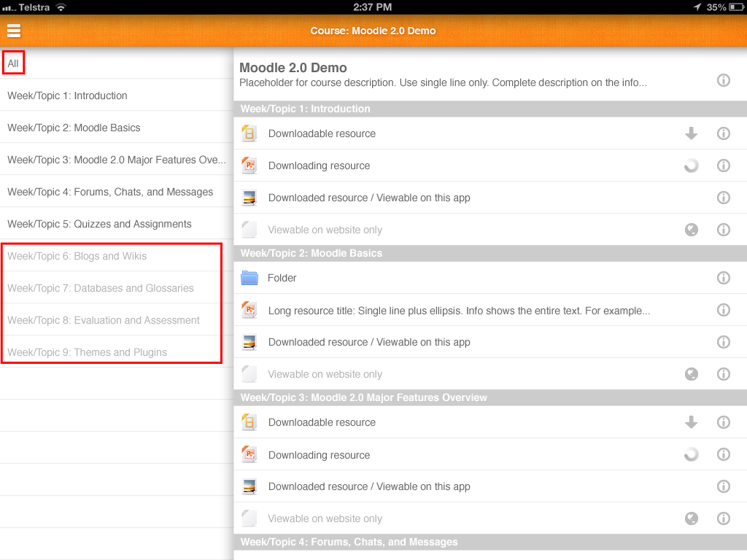Screen dimensions: 747x560
Task: Click the PowerPoint icon of Downloading resource in Week/Topic 3
Action: pyautogui.click(x=249, y=454)
